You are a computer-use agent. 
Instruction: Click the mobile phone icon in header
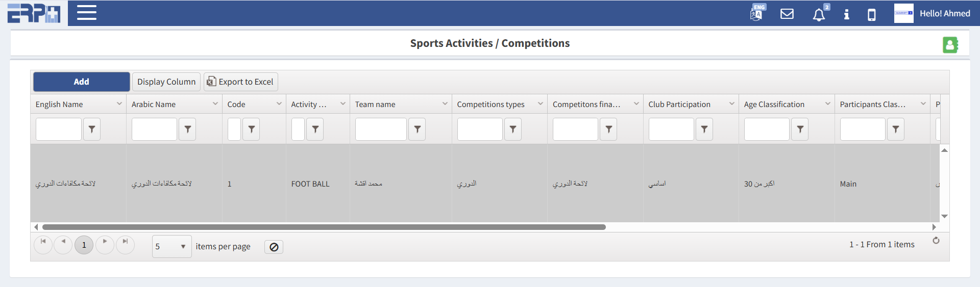[x=872, y=14]
